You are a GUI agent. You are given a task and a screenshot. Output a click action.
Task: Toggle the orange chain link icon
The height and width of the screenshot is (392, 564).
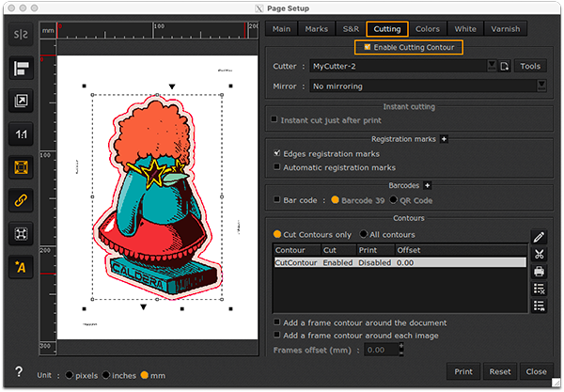click(x=21, y=200)
